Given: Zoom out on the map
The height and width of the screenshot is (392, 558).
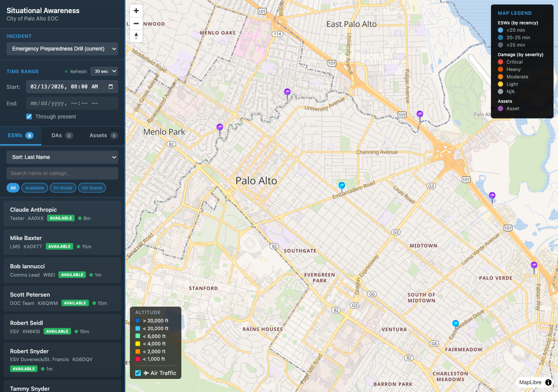Looking at the screenshot, I should pos(136,23).
